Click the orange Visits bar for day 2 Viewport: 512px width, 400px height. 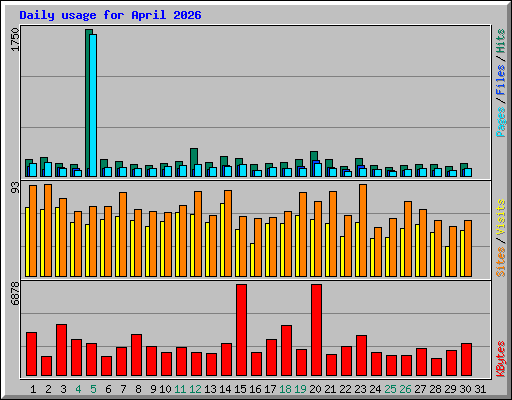[x=48, y=230]
